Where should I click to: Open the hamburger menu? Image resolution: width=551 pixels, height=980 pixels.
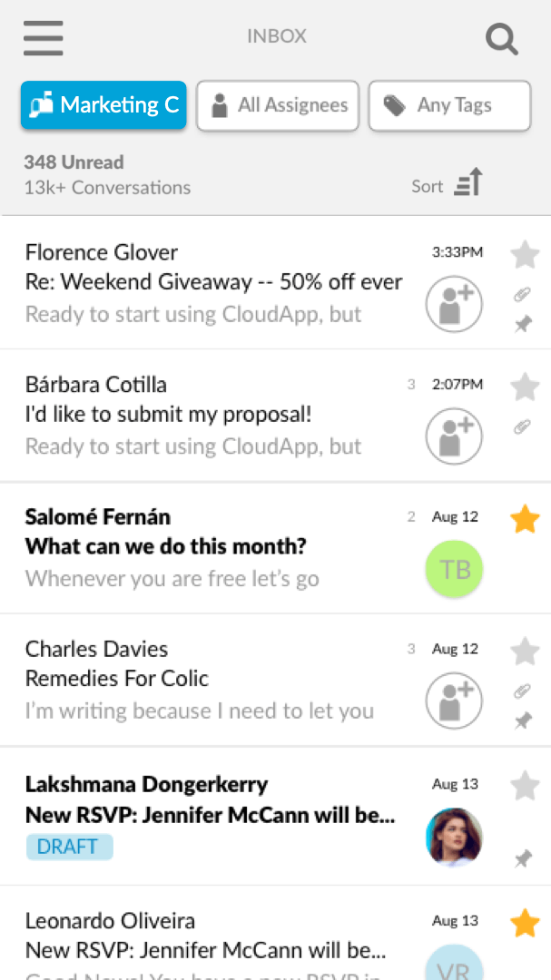click(43, 37)
